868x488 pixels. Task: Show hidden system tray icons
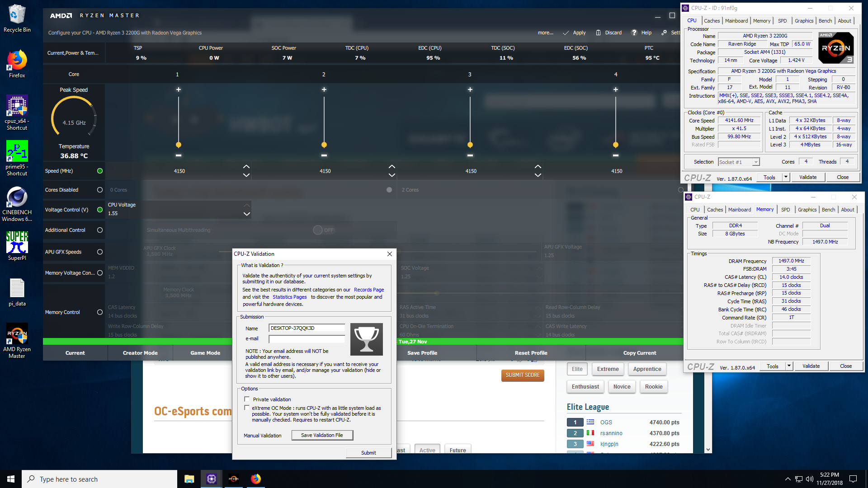(x=788, y=479)
